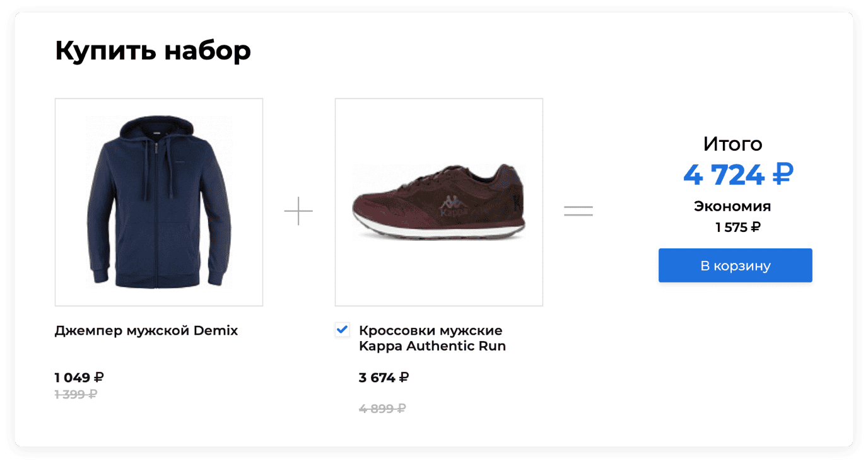Click the savings amount 1 575 ₽
868x464 pixels.
click(x=737, y=227)
